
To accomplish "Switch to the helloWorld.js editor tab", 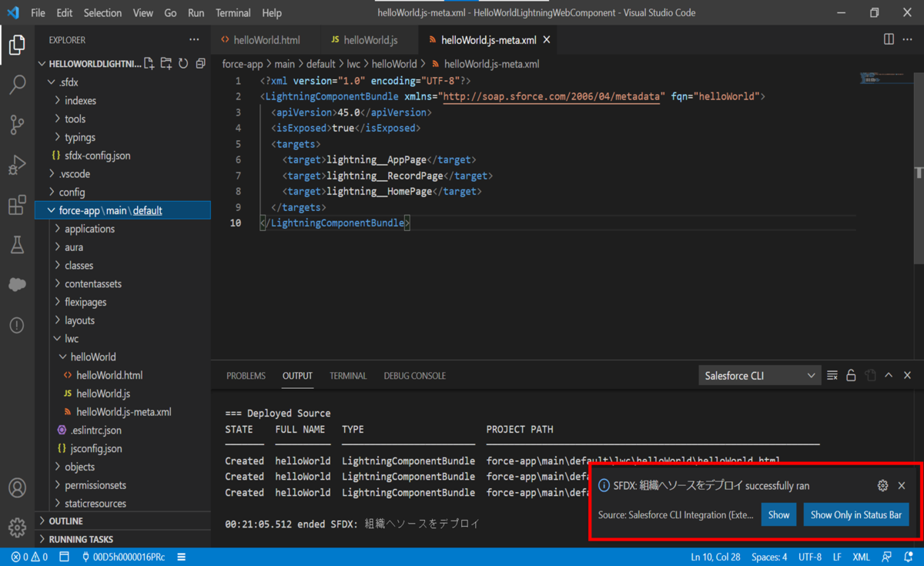I will point(370,40).
